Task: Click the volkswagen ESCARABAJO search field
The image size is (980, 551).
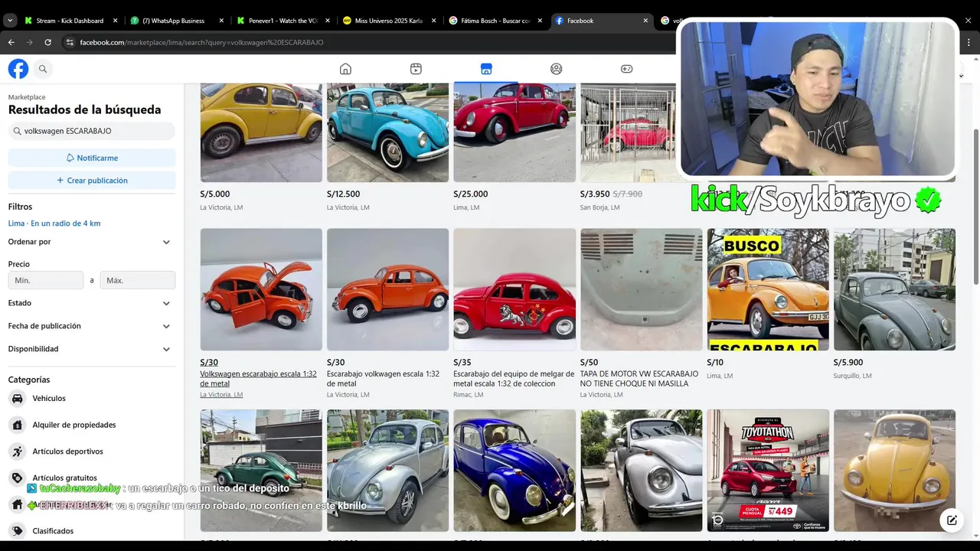Action: click(x=92, y=131)
